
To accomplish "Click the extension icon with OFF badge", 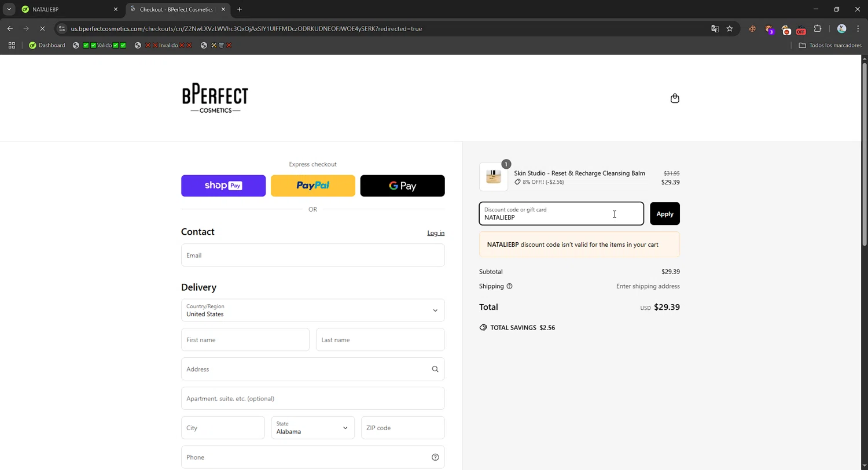I will [801, 29].
